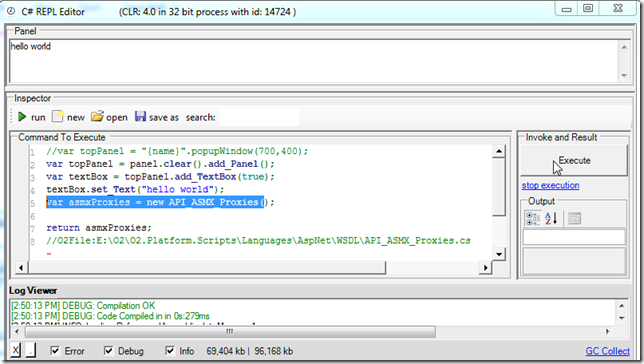Click the line with panel.clear().add_Panel()
Image resolution: width=644 pixels, height=364 pixels.
[160, 164]
